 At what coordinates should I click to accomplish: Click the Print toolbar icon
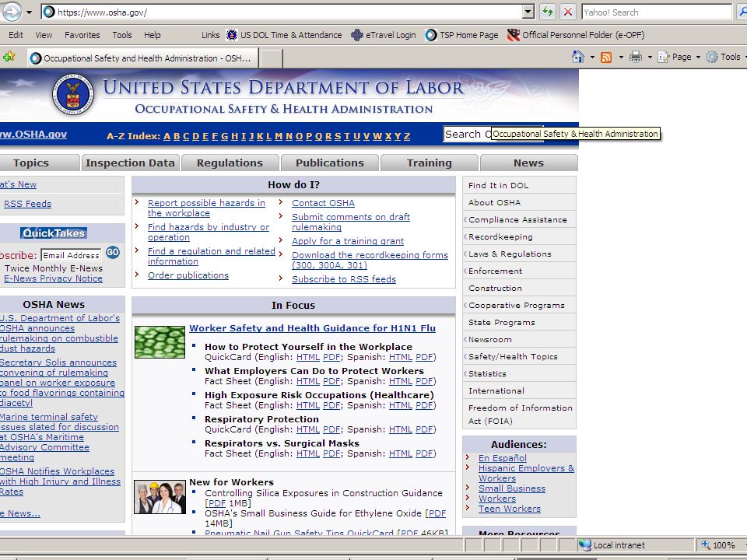coord(636,57)
